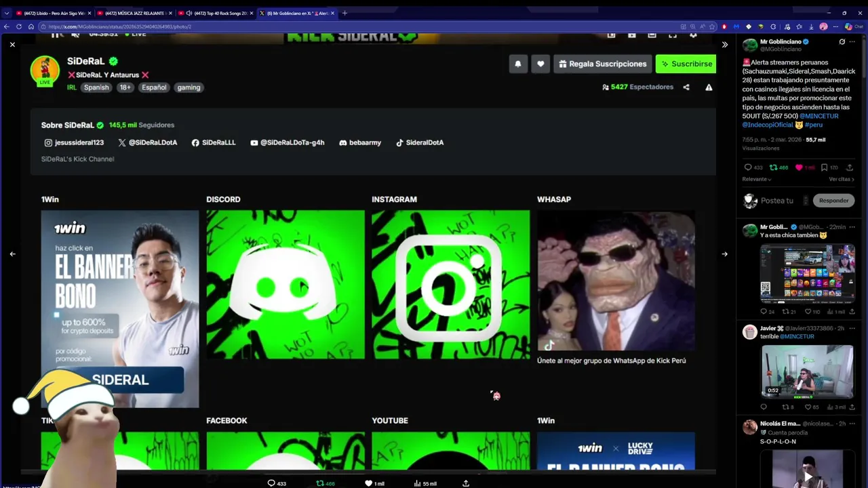
Task: Toggle bookmark icon with 170
Action: tap(824, 167)
